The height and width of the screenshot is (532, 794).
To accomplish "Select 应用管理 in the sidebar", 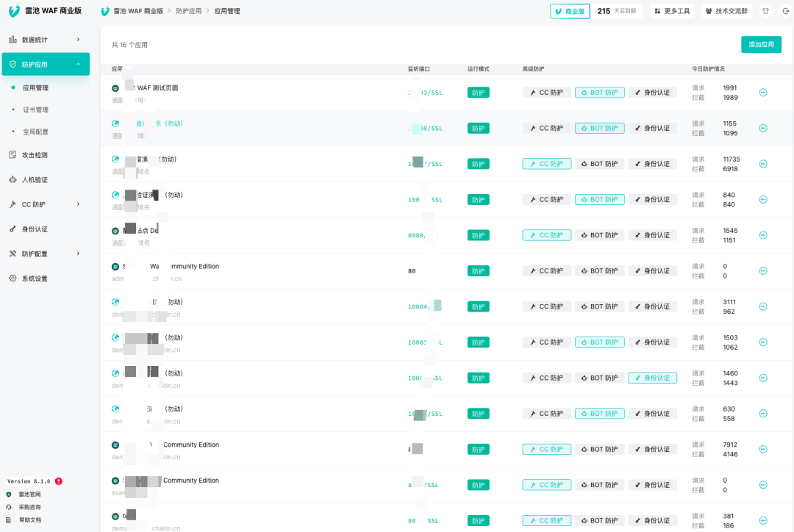I will point(35,87).
